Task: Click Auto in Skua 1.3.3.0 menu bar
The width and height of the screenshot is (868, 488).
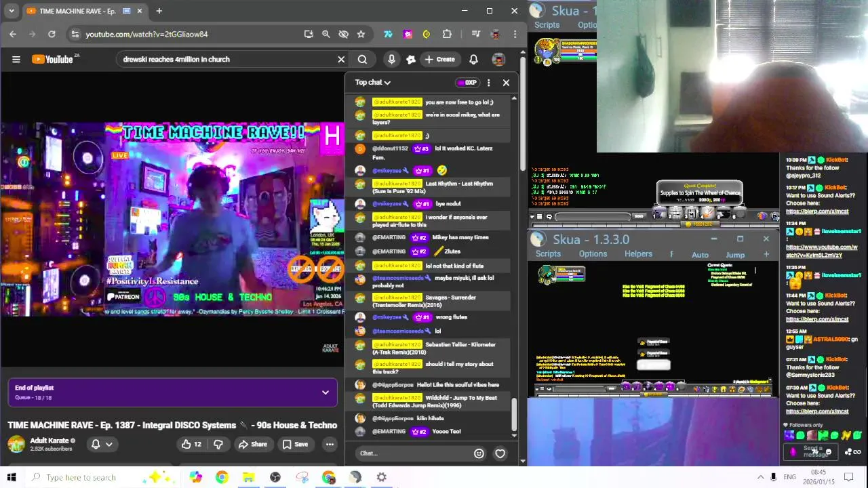Action: (700, 255)
